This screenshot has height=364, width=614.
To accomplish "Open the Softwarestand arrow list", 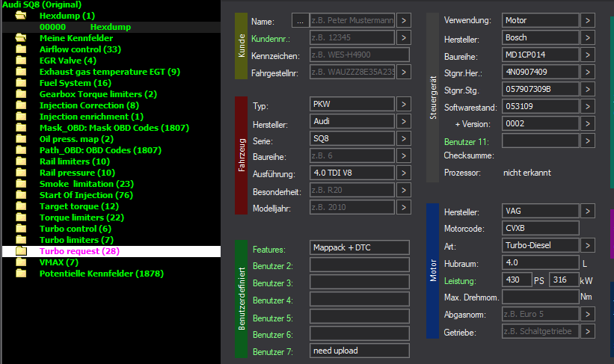I will [587, 106].
